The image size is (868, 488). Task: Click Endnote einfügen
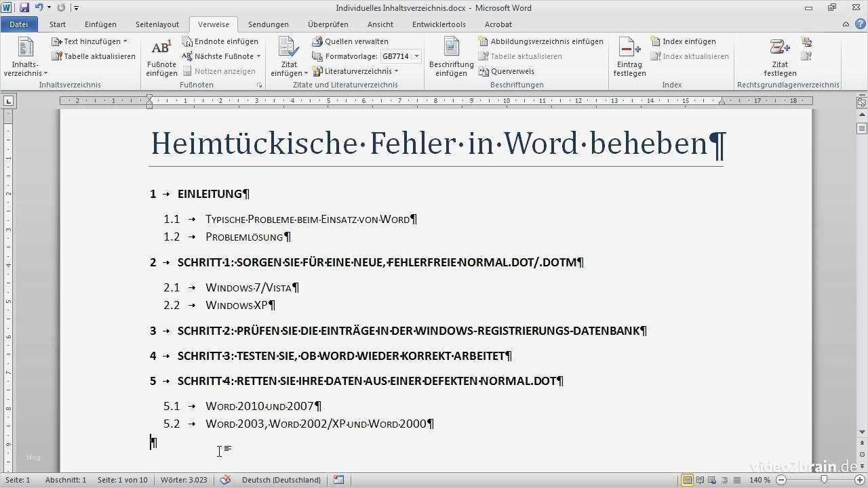coord(220,41)
